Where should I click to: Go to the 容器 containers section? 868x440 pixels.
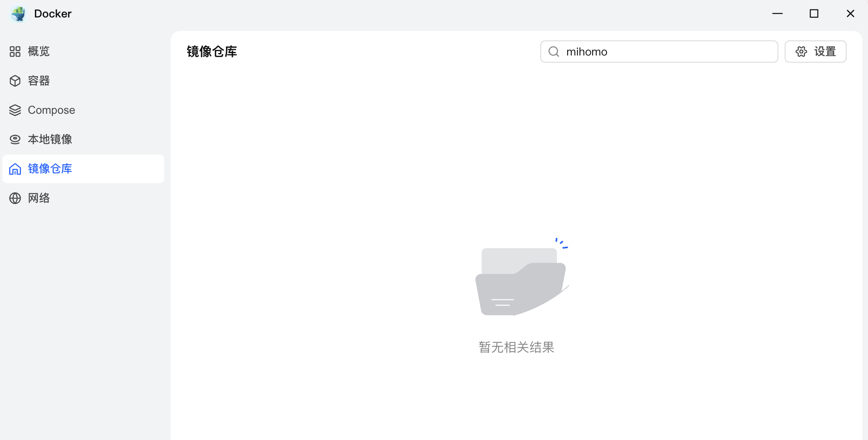click(83, 81)
